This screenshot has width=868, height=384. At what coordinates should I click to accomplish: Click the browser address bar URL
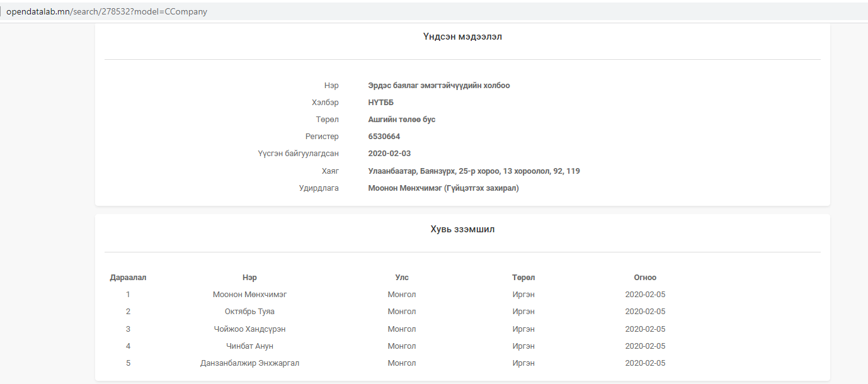pos(106,11)
